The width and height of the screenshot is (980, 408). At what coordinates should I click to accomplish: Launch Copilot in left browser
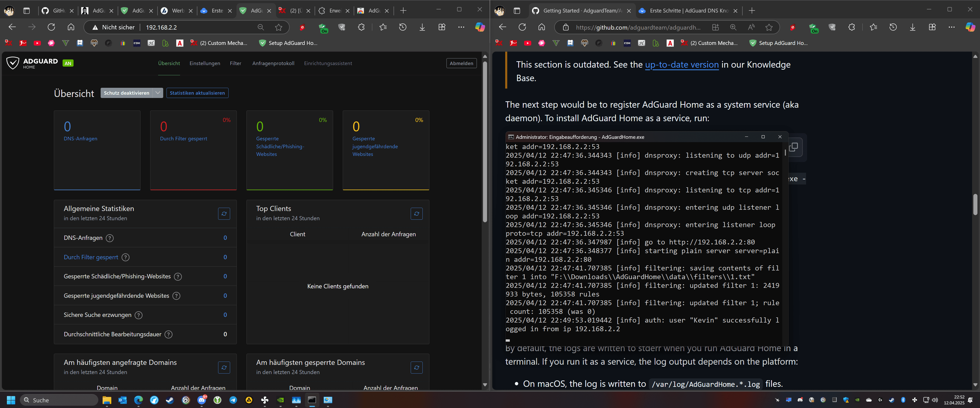click(480, 27)
